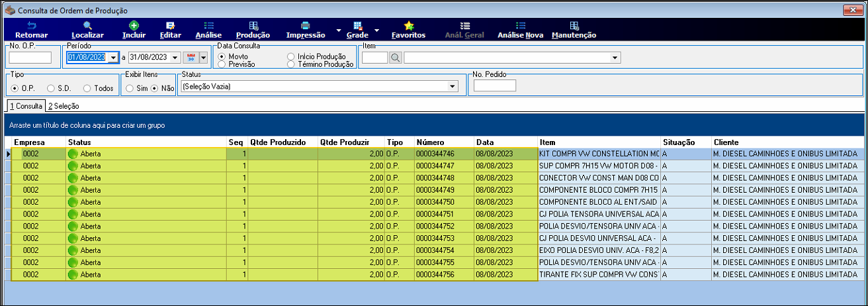Select item CONECTOR VW CONST MAN D08

599,178
